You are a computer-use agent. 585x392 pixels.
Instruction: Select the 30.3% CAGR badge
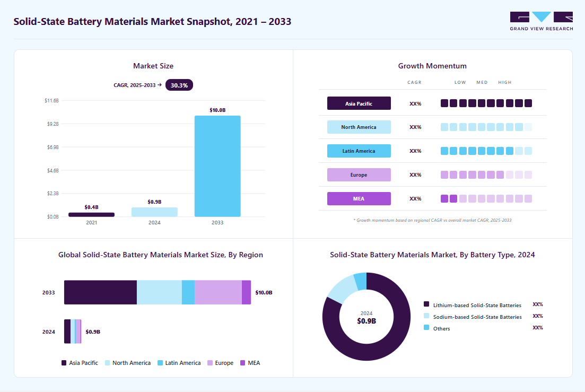(179, 85)
